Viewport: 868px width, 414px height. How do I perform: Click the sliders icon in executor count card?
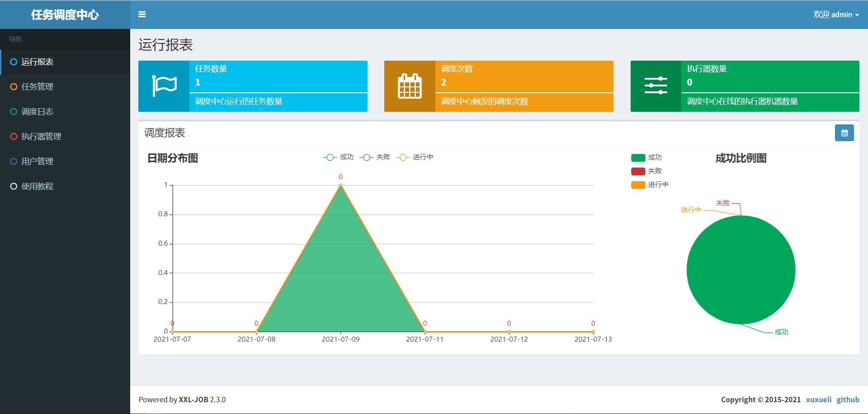656,86
